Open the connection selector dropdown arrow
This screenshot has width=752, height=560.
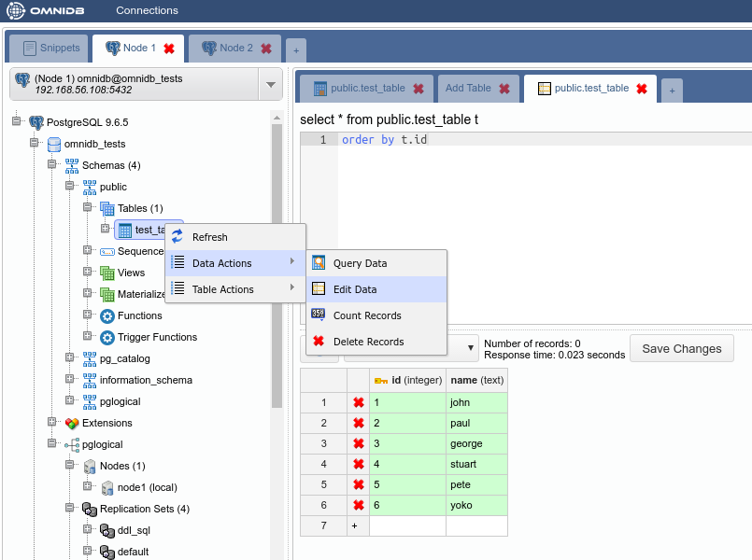[270, 85]
